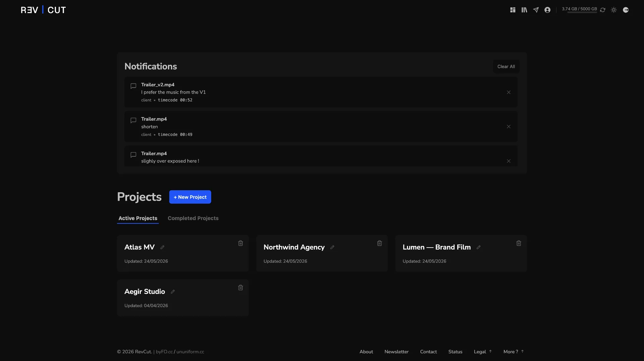Open the dashboard grid icon in header
The width and height of the screenshot is (644, 361).
(x=513, y=10)
